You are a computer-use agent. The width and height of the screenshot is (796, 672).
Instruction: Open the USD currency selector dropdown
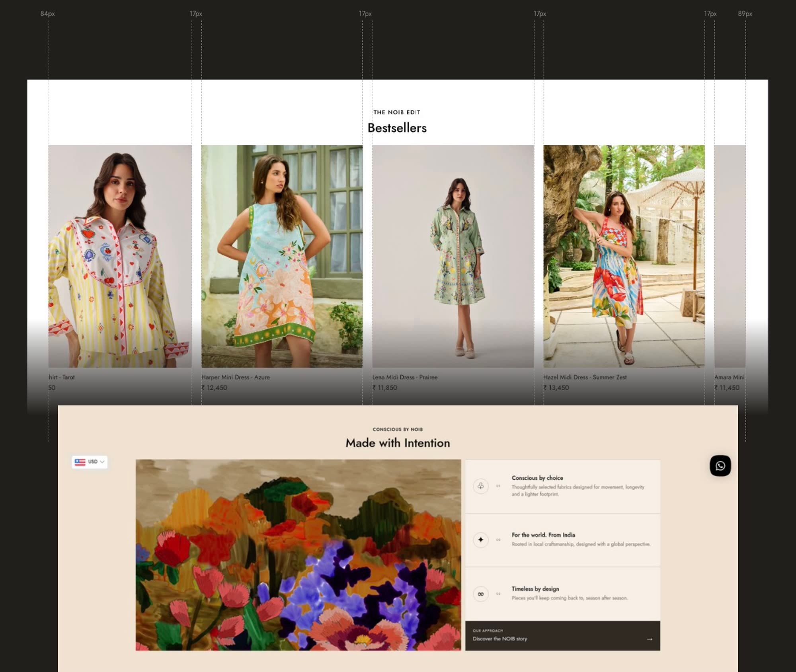tap(90, 462)
